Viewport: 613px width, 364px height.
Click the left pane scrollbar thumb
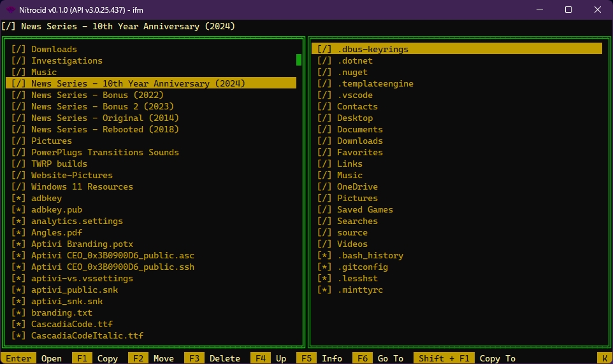coord(299,60)
